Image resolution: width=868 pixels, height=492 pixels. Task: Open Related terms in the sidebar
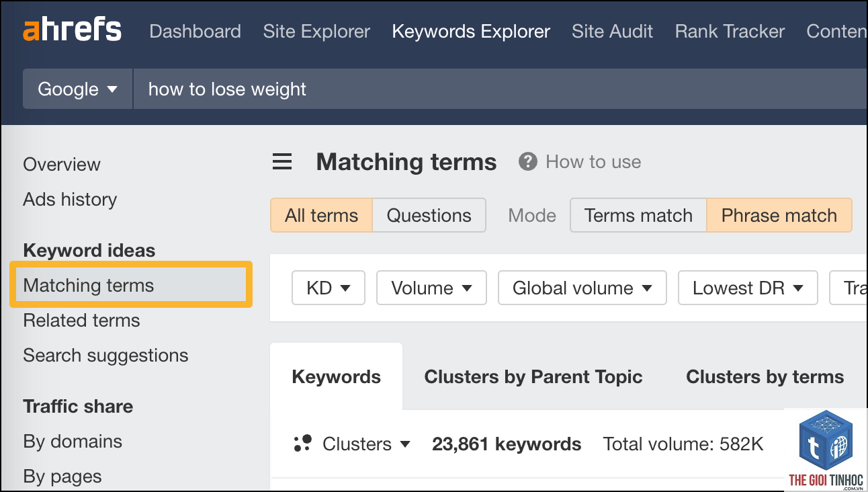81,321
